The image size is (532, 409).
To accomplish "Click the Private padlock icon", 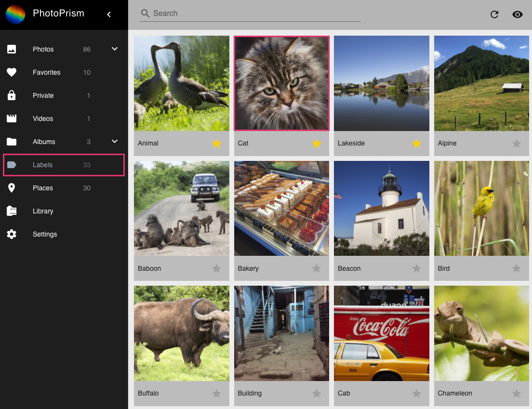I will coord(12,95).
